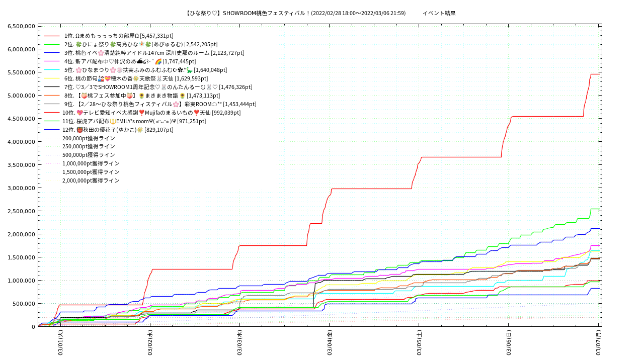
Task: Click the 2,000,000pt獲得ライン legend label
Action: tap(91, 180)
